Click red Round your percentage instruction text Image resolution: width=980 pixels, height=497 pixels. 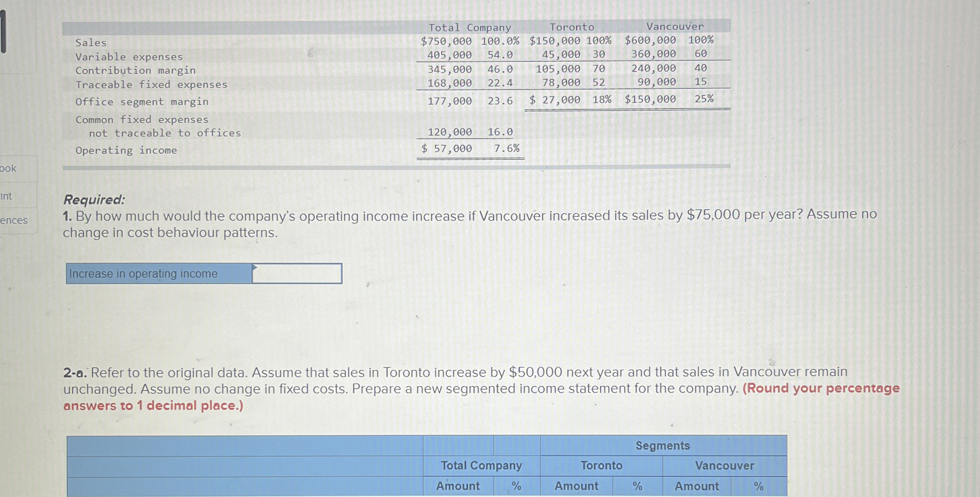tap(482, 397)
